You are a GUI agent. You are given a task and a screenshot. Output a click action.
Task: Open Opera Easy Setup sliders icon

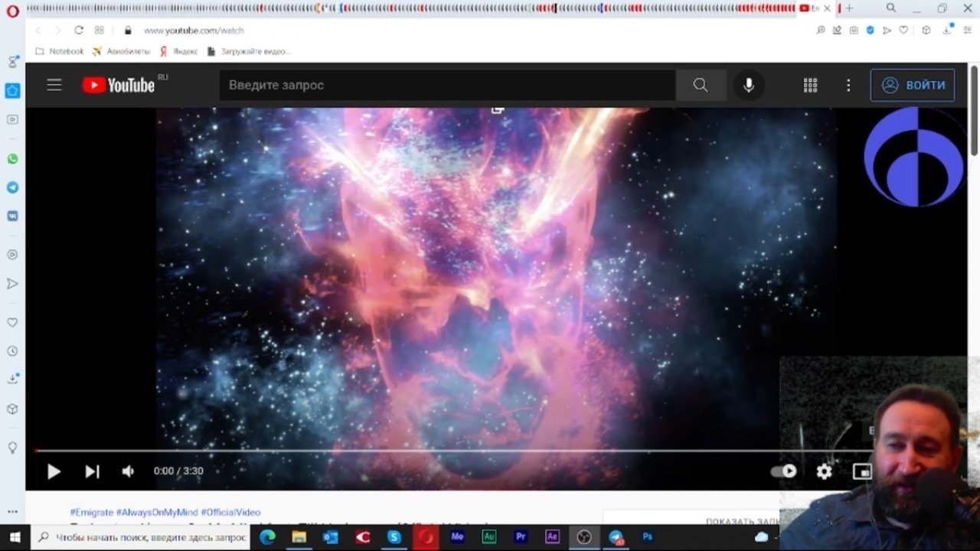click(967, 31)
